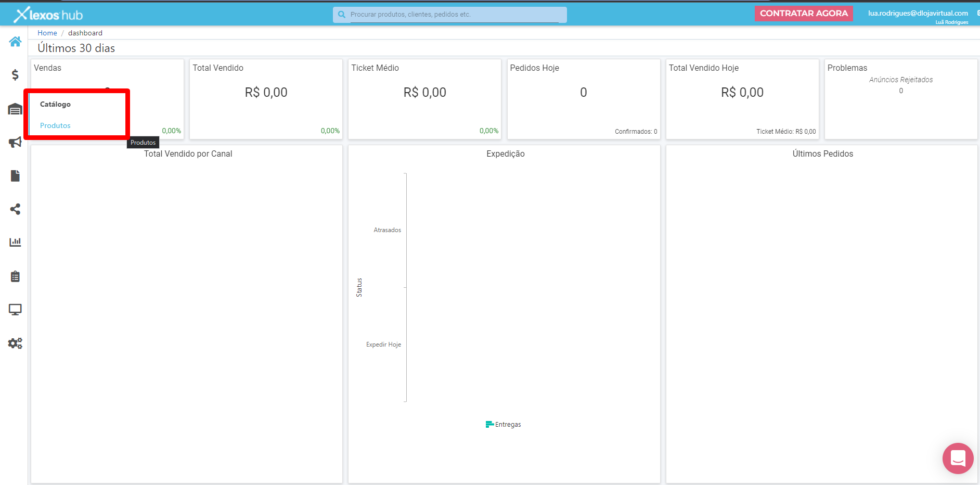The image size is (980, 485).
Task: Open the clipboard sidebar icon
Action: pyautogui.click(x=15, y=276)
